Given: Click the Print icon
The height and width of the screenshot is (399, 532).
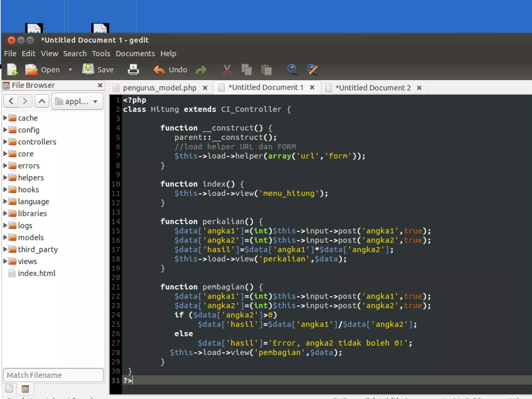Looking at the screenshot, I should point(133,70).
